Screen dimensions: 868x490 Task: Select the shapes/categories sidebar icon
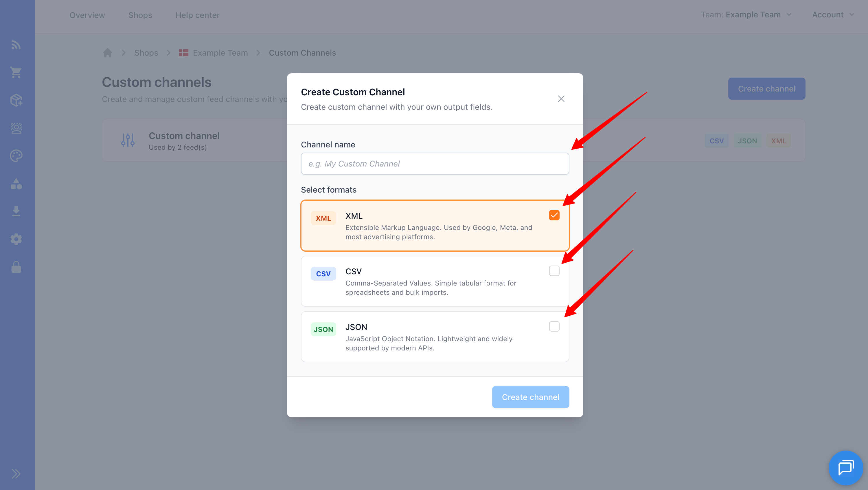point(16,184)
